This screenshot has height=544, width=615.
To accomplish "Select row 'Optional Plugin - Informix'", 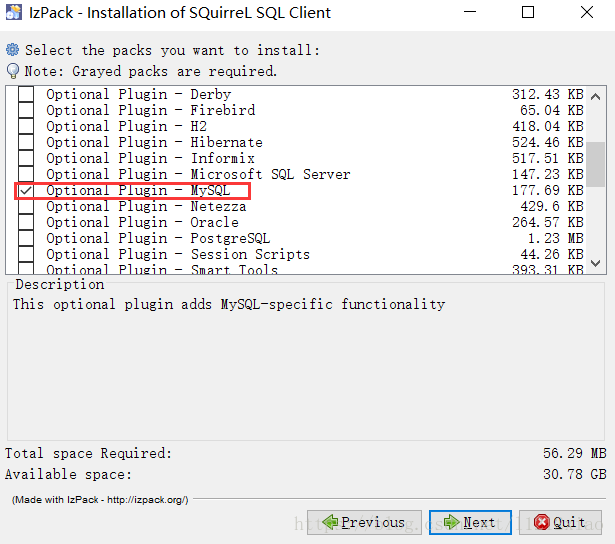I will (296, 158).
